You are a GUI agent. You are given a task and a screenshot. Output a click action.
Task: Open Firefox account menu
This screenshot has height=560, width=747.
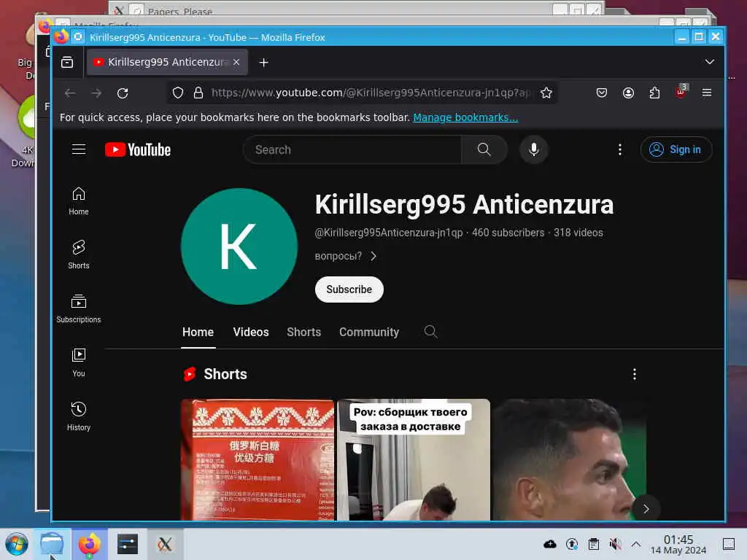point(628,93)
